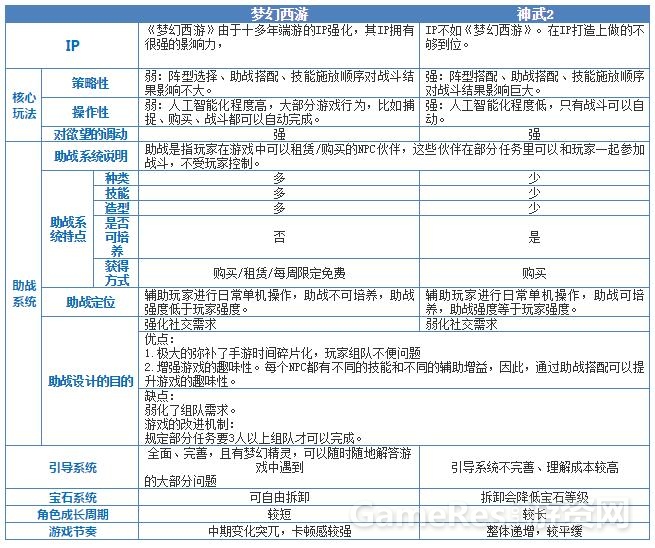This screenshot has height=548, width=655.
Task: Select the 较短 cell
Action: click(279, 514)
